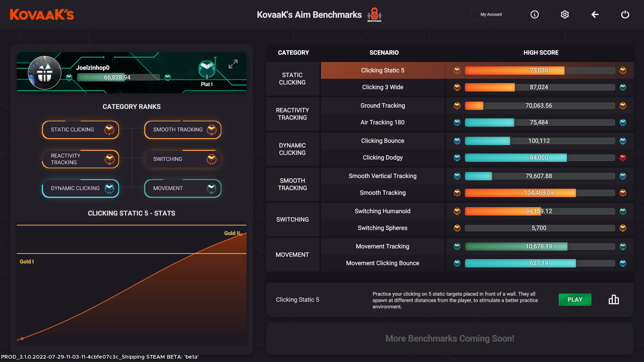
Task: Click the Reactivity Tracking rank badge icon
Action: [x=109, y=159]
